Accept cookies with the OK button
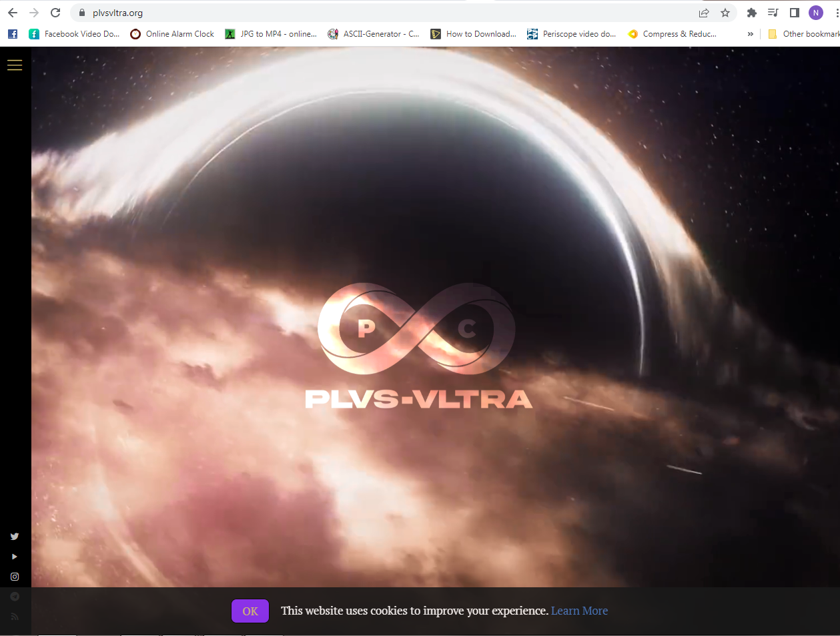 250,611
